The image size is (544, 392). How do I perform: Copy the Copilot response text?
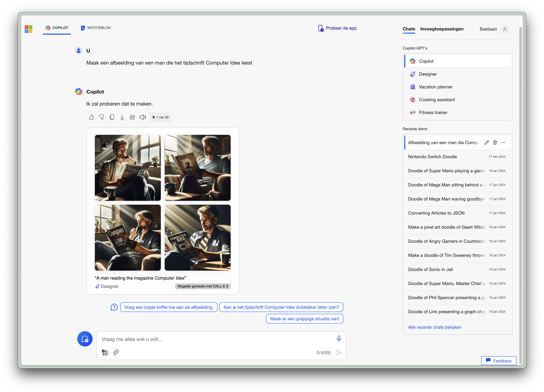click(112, 117)
